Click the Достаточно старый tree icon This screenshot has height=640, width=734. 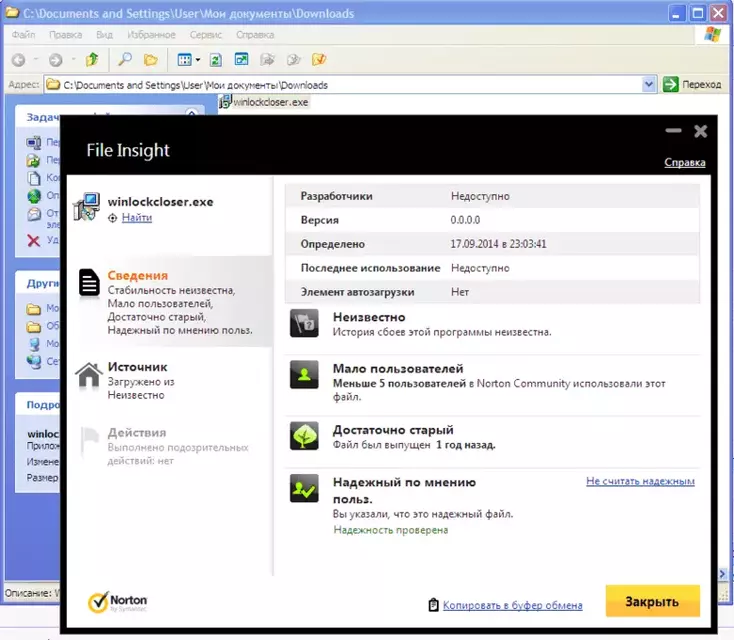coord(304,436)
